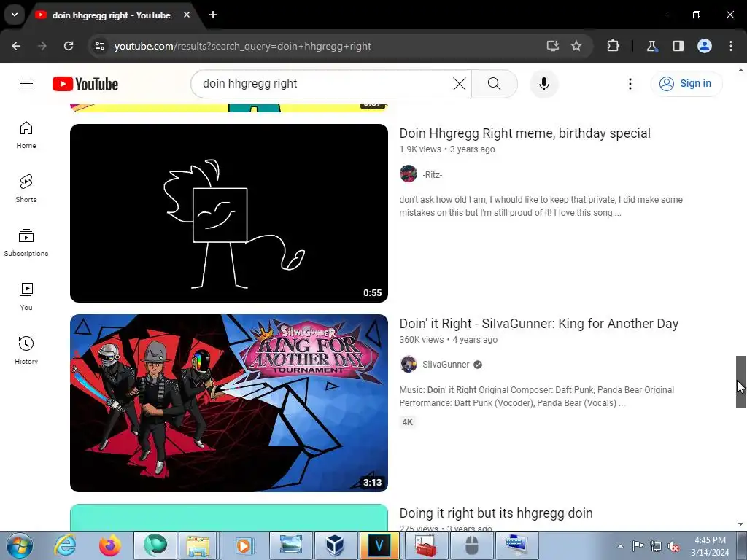Click the YouTube logo
This screenshot has width=747, height=560.
[x=85, y=84]
